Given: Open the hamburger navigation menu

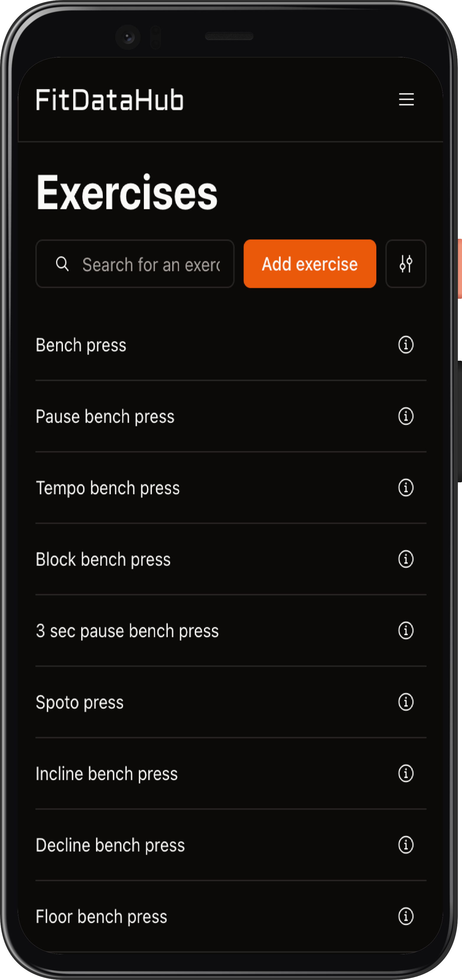Looking at the screenshot, I should point(406,100).
